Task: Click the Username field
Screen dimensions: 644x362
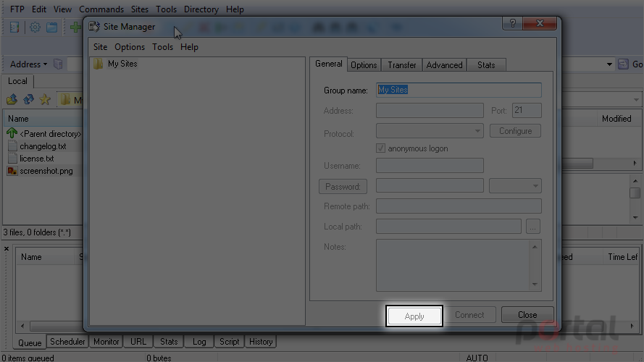Action: click(430, 165)
